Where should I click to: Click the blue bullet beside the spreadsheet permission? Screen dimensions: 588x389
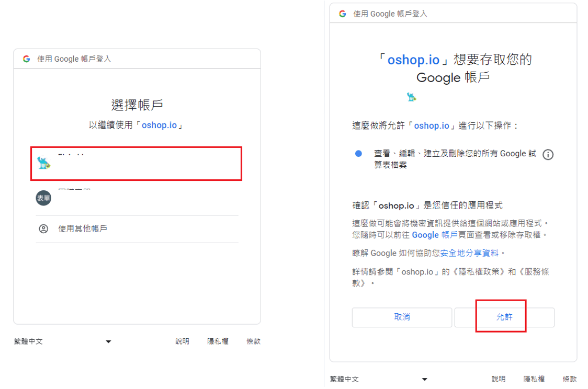(x=358, y=154)
